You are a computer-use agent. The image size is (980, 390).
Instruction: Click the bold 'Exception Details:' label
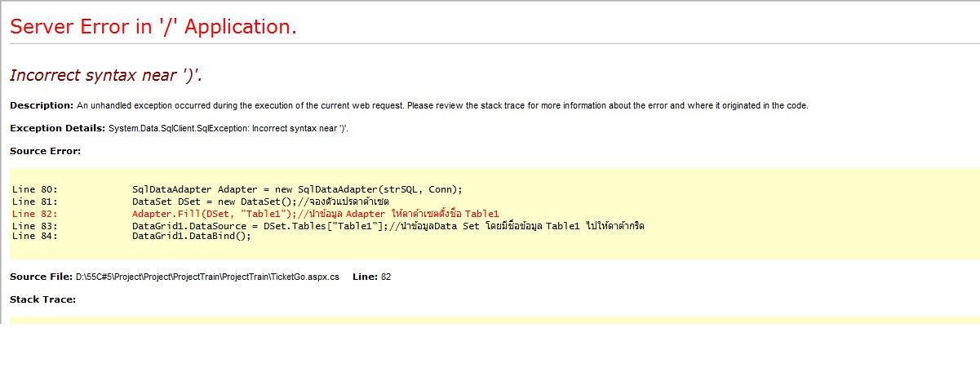click(x=57, y=128)
